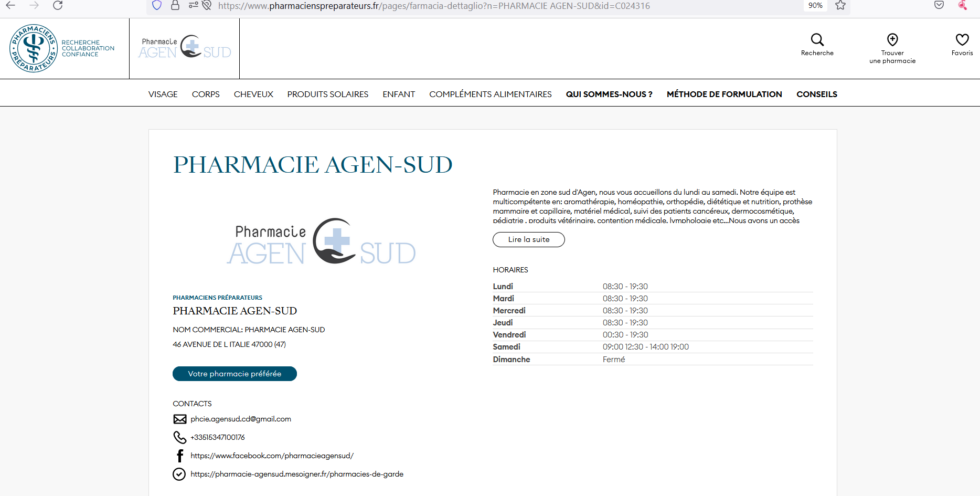Open the Pocket save icon
Screen dimensions: 980x496
pyautogui.click(x=939, y=5)
